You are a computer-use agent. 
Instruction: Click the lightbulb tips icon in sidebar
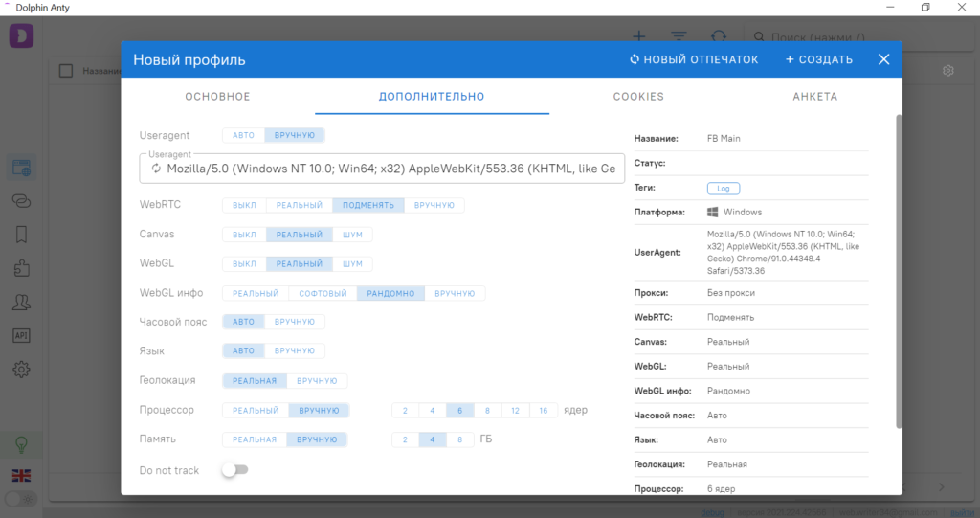click(21, 445)
